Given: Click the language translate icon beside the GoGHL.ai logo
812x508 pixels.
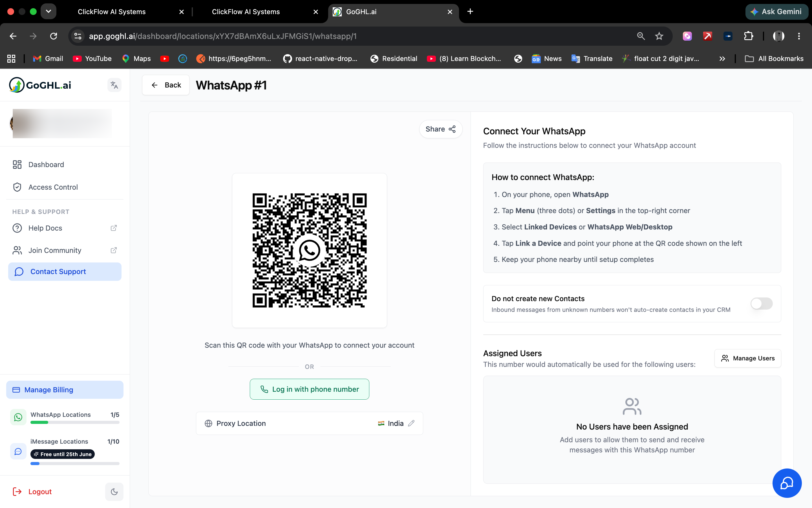Looking at the screenshot, I should coord(114,85).
